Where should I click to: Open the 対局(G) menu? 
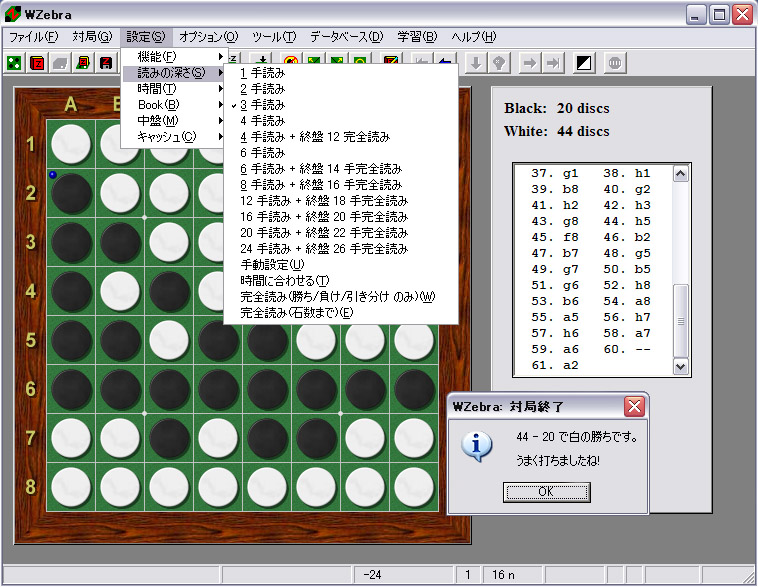[x=92, y=37]
